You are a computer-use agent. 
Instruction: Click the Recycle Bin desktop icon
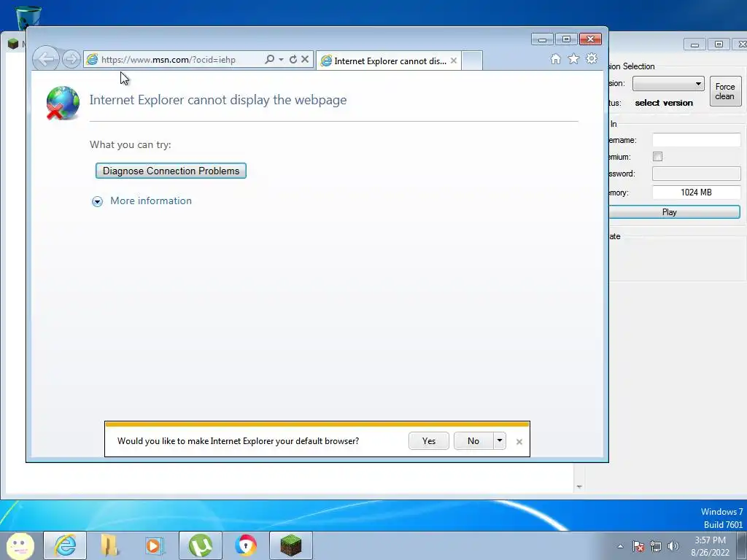click(x=28, y=18)
